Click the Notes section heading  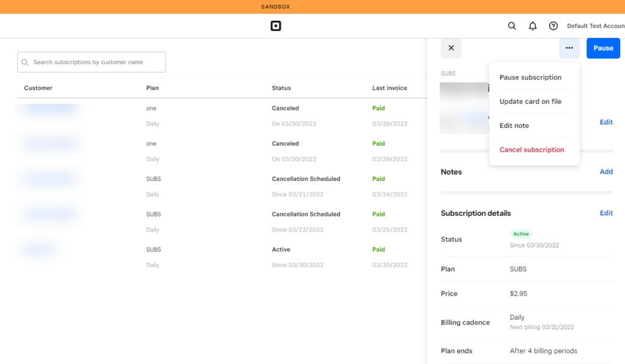click(451, 172)
